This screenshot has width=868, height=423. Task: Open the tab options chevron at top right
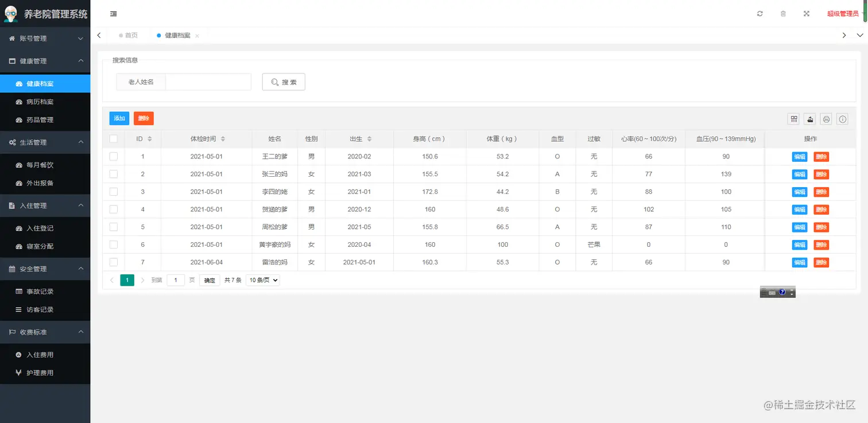(859, 36)
